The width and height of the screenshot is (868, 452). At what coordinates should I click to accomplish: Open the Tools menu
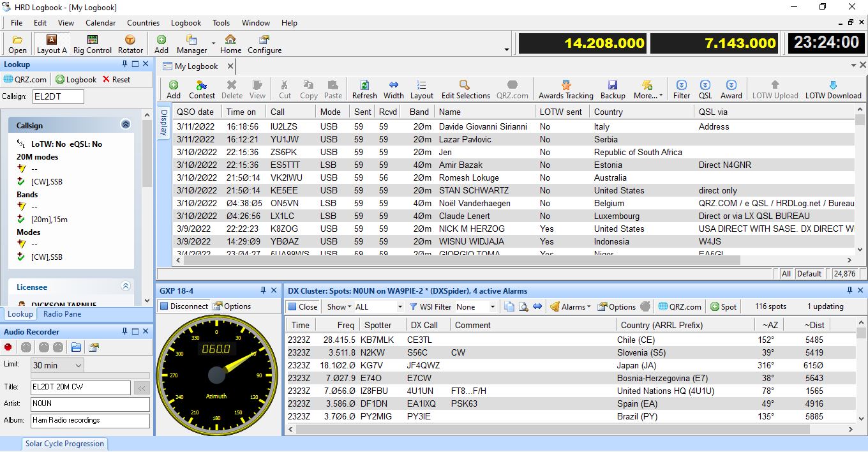coord(221,22)
